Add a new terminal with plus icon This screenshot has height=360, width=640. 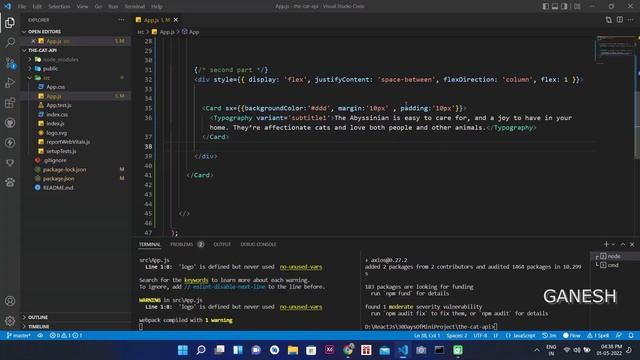[x=606, y=244]
